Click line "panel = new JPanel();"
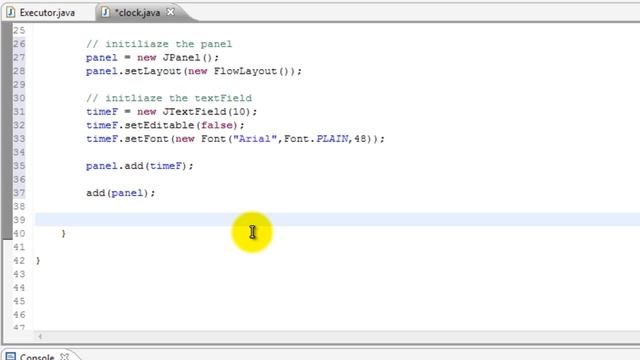The image size is (640, 360). click(152, 58)
